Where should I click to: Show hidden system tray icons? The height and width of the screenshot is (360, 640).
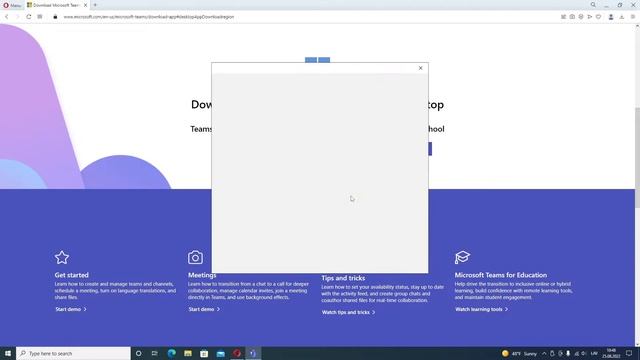click(544, 353)
